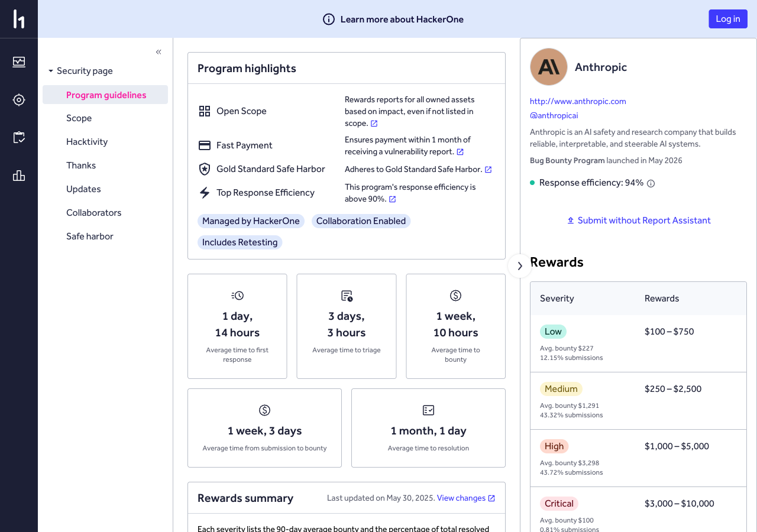
Task: Open the Thanks page
Action: (x=81, y=166)
